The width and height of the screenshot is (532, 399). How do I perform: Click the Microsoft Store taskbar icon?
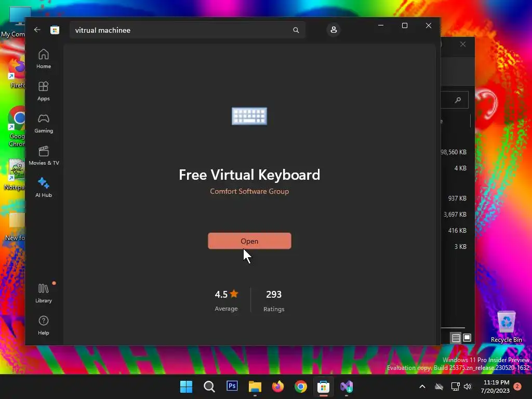pyautogui.click(x=323, y=387)
